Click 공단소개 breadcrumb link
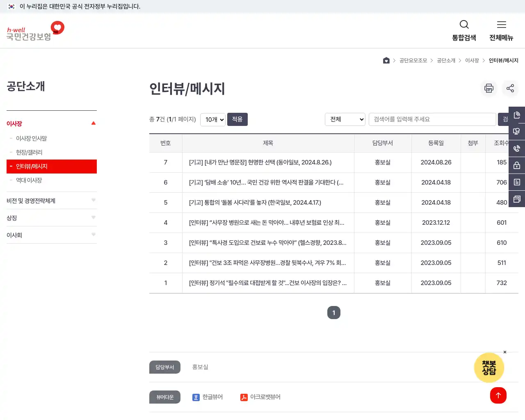 (x=446, y=61)
